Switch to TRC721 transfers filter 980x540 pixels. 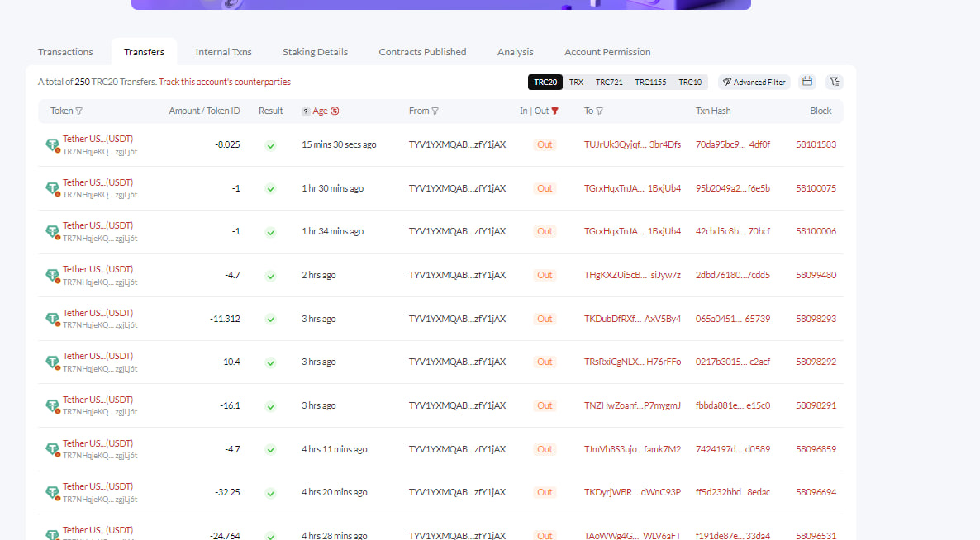click(x=609, y=82)
